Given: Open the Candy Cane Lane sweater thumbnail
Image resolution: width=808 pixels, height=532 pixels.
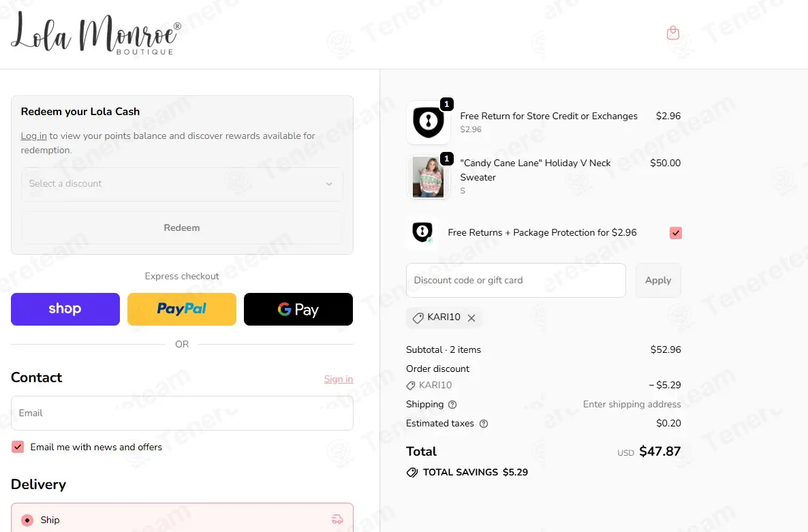Looking at the screenshot, I should [x=429, y=178].
